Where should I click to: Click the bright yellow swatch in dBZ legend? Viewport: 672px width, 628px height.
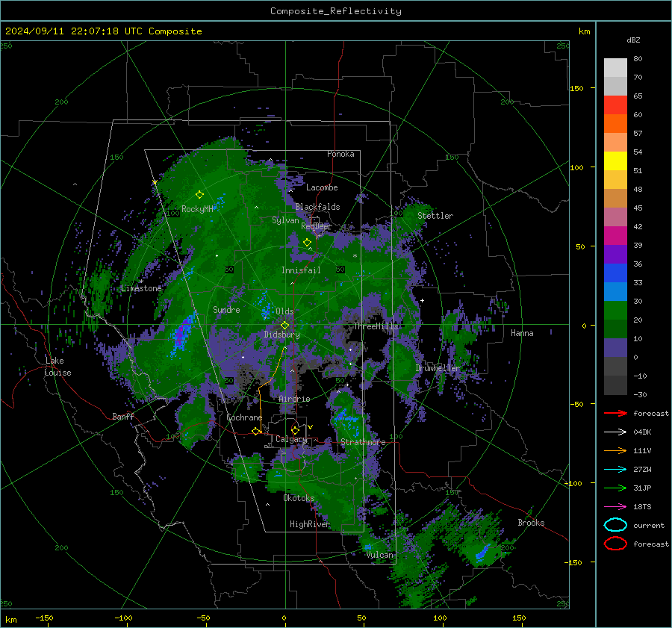615,161
